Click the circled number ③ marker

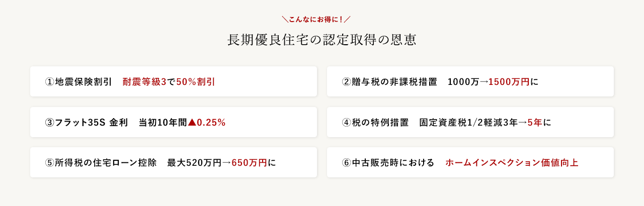[x=49, y=123]
